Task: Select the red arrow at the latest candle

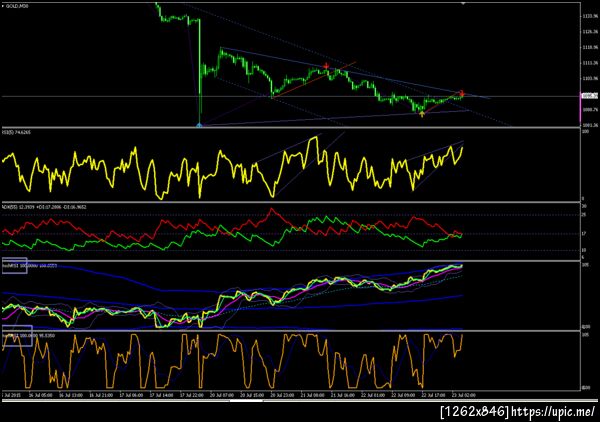Action: [x=462, y=93]
